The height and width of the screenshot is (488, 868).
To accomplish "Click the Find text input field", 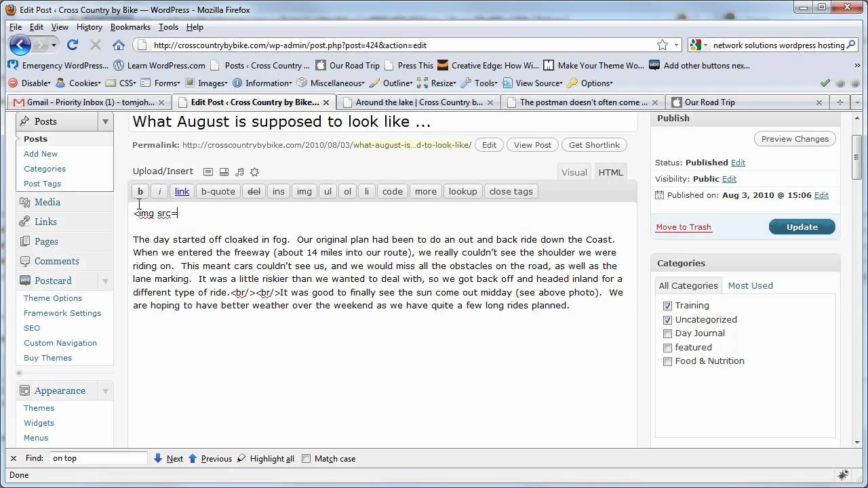I will (99, 458).
